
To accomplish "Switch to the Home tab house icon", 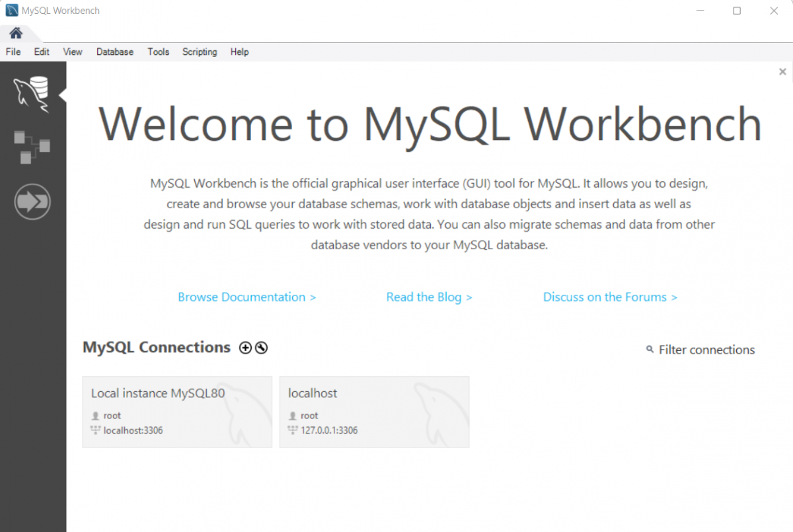I will coord(15,31).
